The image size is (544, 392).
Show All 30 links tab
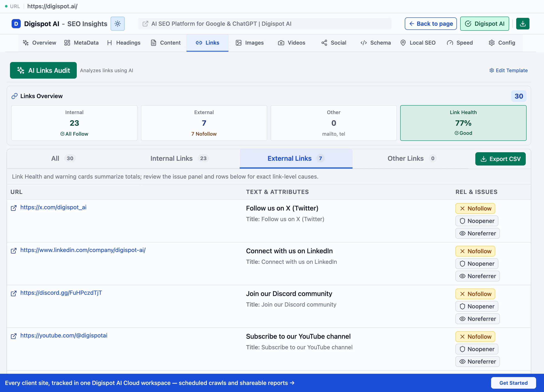(63, 158)
